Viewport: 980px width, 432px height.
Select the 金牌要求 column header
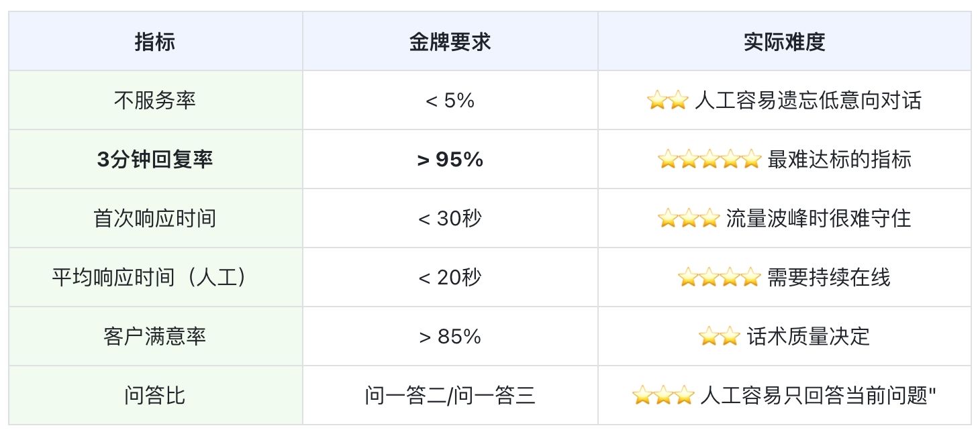click(450, 42)
